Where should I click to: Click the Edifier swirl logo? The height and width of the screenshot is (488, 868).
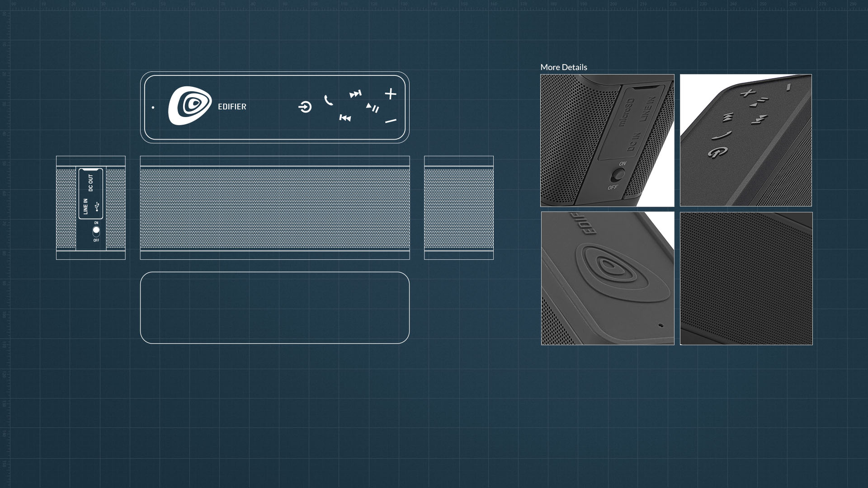pos(190,106)
